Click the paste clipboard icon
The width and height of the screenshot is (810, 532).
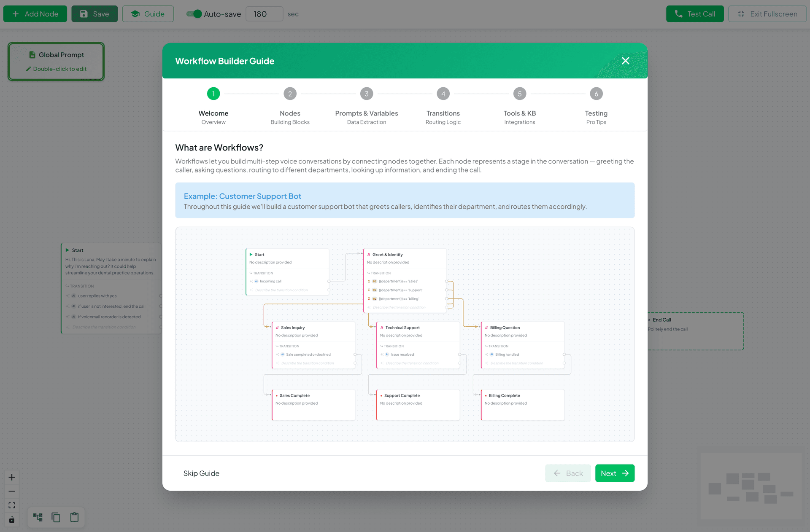[74, 517]
